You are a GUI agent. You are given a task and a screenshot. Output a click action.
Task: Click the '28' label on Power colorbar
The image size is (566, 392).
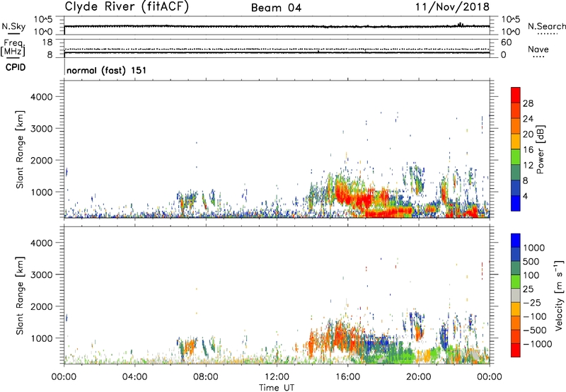[528, 103]
